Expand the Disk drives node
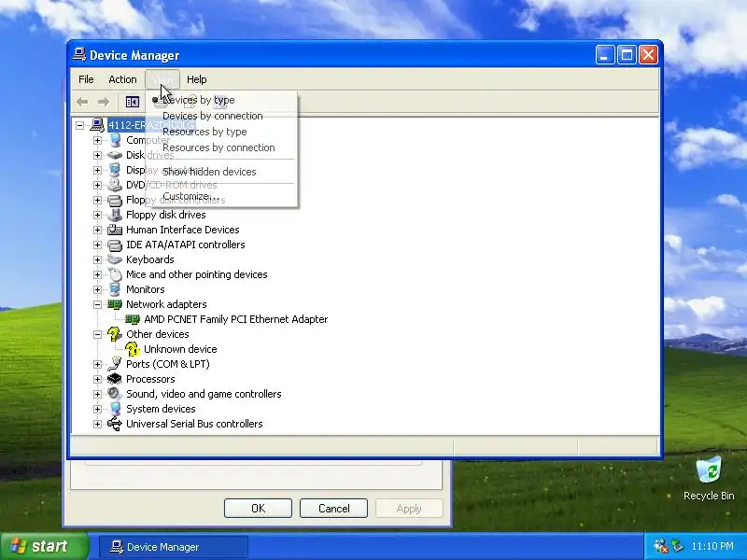Viewport: 747px width, 560px height. (98, 155)
